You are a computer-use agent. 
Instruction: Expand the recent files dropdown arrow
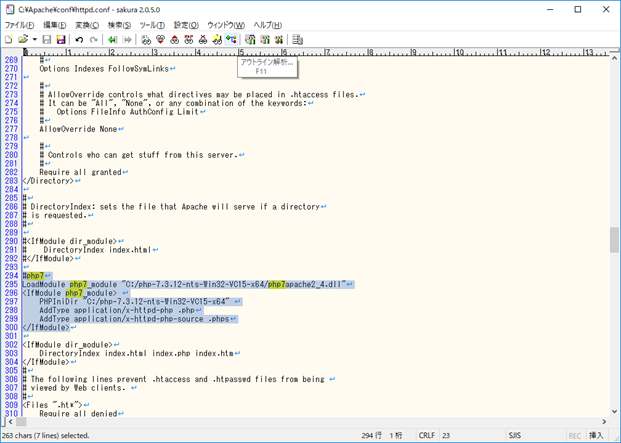click(x=34, y=40)
